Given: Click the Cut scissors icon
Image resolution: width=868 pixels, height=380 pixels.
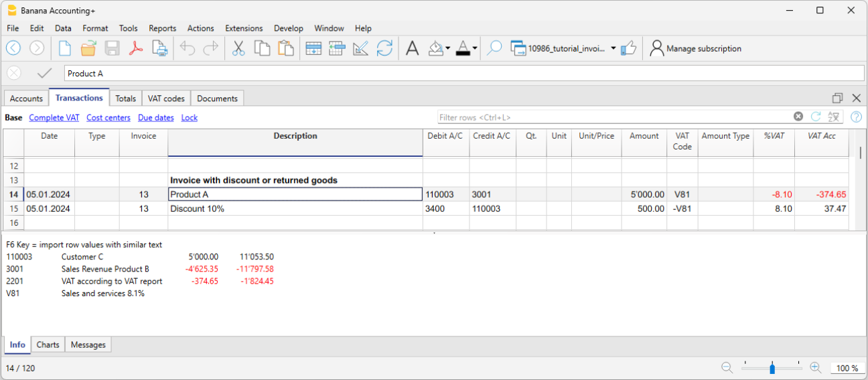Looking at the screenshot, I should coord(238,48).
